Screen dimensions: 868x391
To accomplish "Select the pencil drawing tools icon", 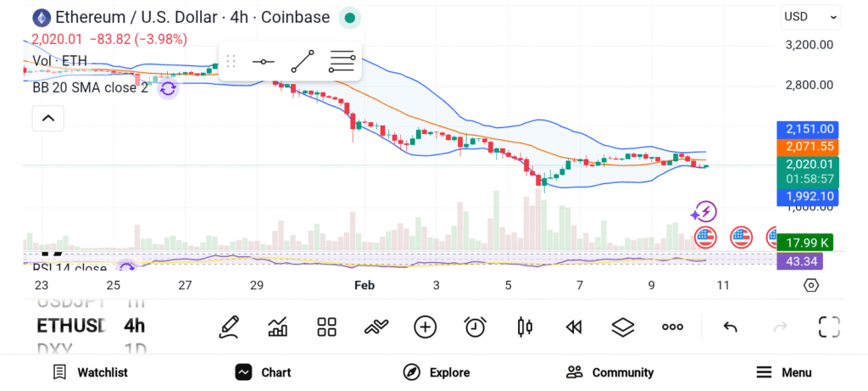I will [229, 327].
